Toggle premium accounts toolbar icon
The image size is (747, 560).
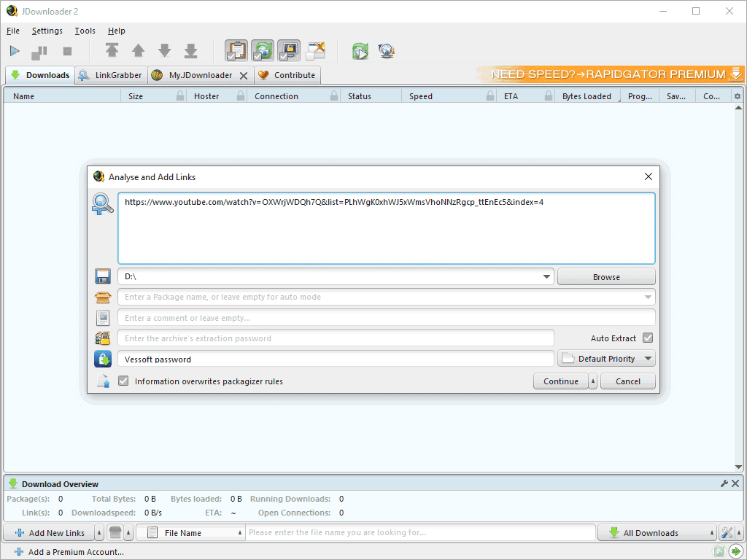[x=289, y=50]
